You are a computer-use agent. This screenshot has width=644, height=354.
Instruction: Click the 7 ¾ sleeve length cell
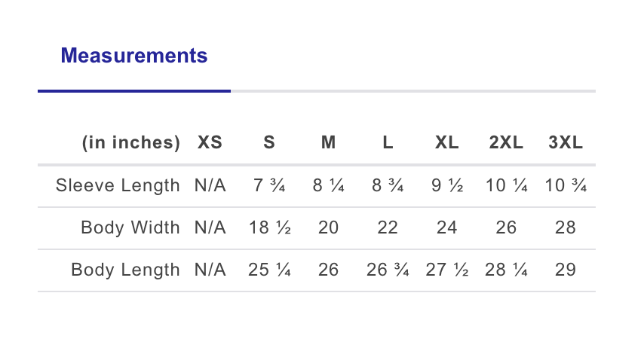coord(269,185)
